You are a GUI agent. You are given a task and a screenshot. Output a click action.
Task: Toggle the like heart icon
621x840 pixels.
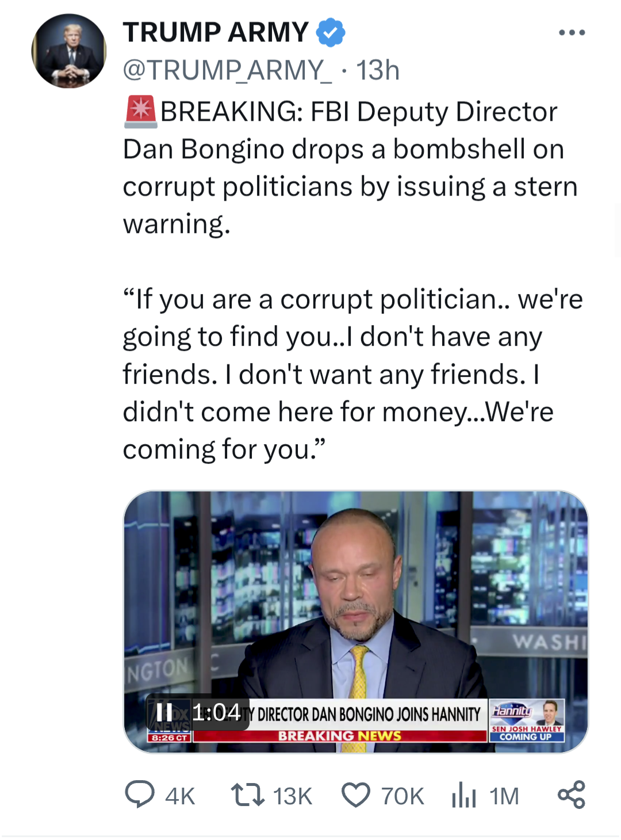[356, 795]
